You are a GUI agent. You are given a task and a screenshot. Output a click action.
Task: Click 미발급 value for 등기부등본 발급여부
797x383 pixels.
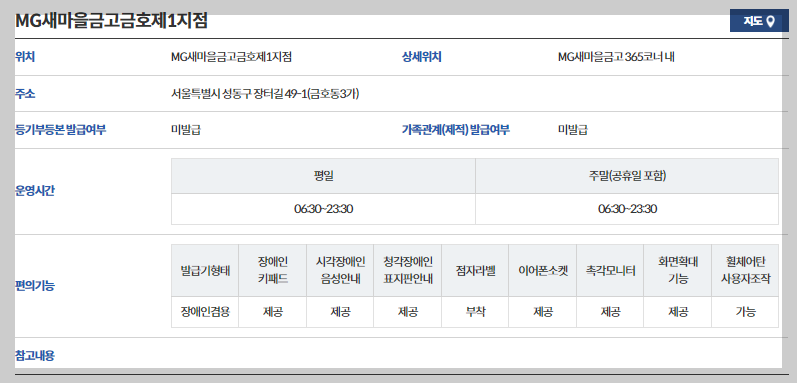point(186,130)
